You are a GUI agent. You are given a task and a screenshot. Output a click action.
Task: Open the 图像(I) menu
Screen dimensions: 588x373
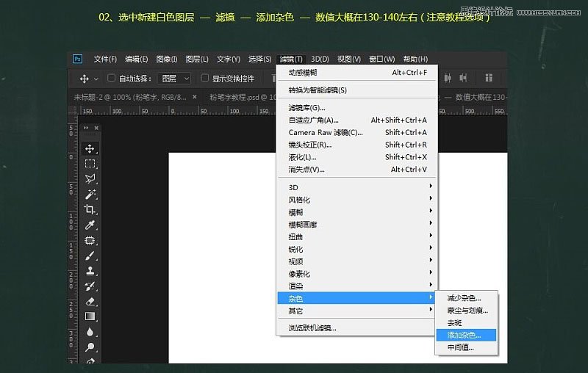click(x=167, y=59)
